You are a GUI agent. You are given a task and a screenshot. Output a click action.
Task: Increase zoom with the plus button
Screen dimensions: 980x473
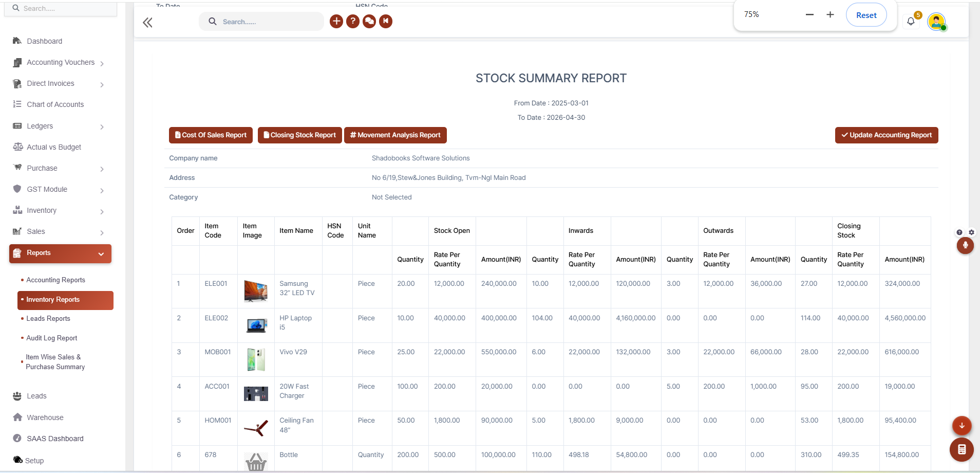(x=830, y=14)
